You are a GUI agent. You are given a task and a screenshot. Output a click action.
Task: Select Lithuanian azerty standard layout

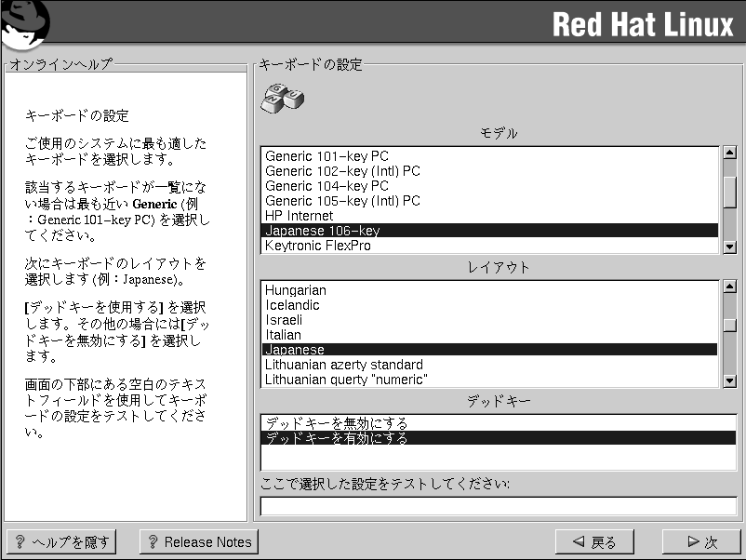point(343,365)
